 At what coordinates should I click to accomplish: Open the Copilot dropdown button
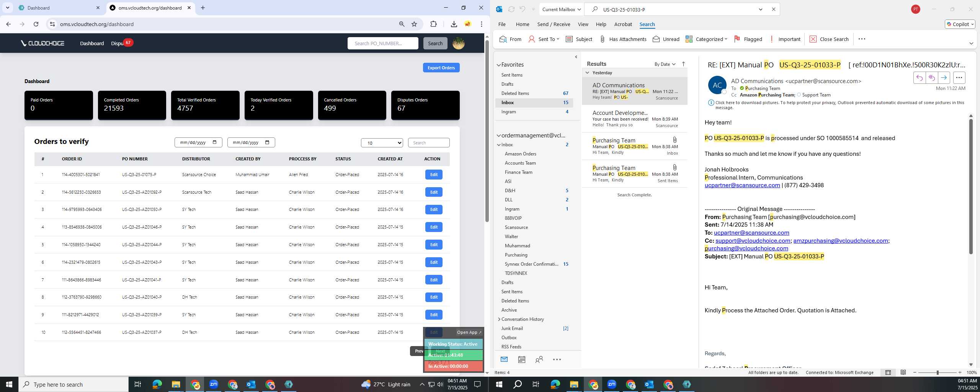(960, 24)
